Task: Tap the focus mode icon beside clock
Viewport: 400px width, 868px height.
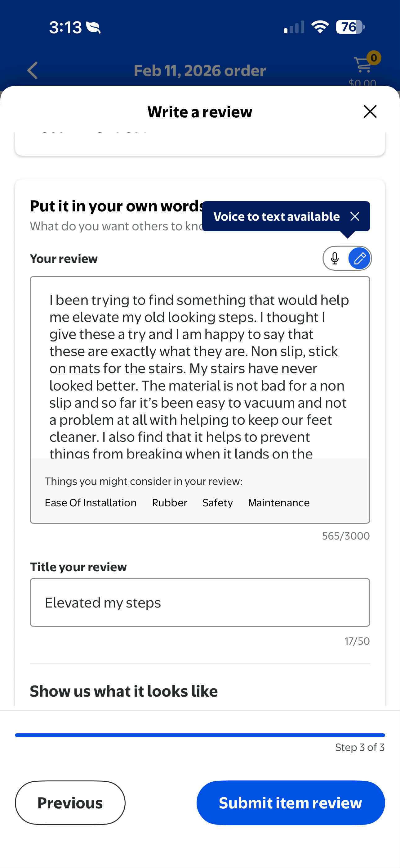Action: (x=93, y=27)
